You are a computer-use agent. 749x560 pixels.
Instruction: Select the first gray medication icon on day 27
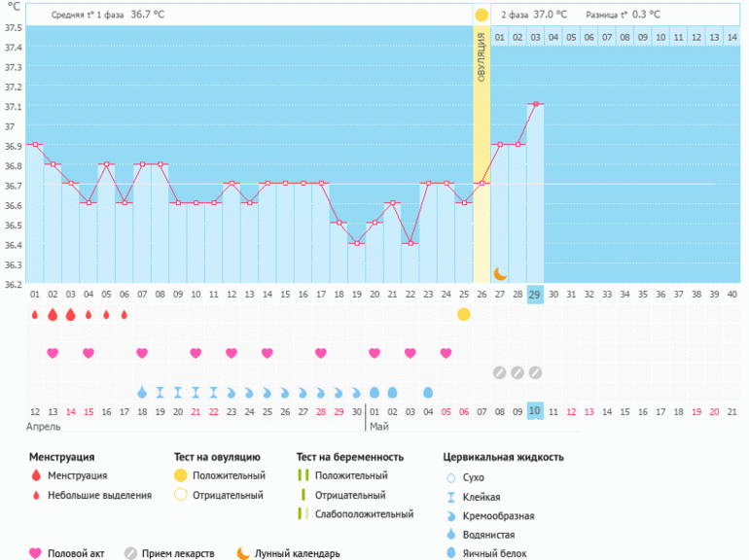coord(500,372)
